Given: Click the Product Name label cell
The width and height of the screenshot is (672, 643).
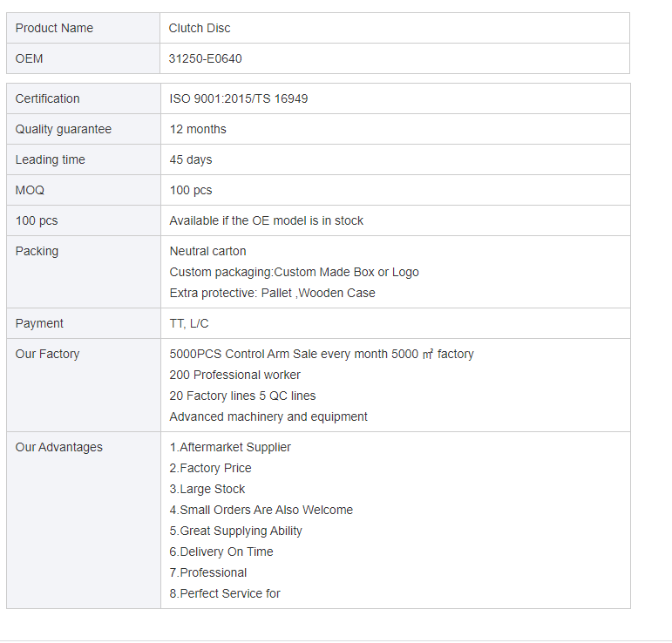Looking at the screenshot, I should (83, 28).
